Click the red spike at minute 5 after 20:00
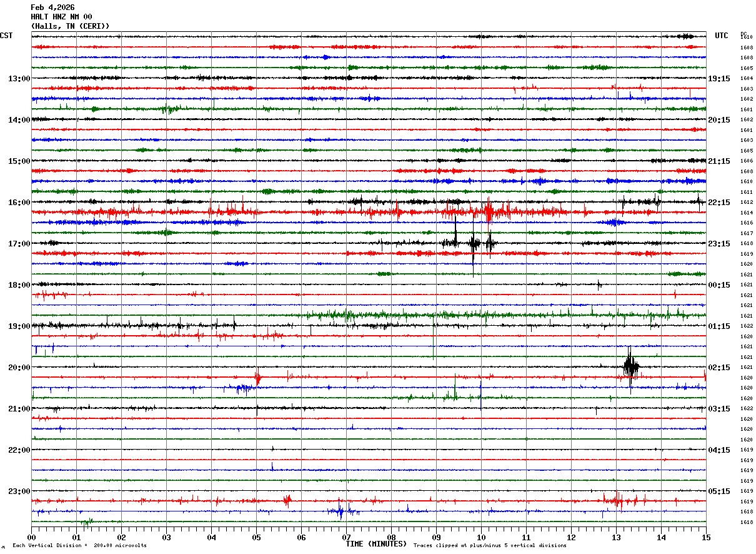The image size is (756, 554). click(257, 377)
